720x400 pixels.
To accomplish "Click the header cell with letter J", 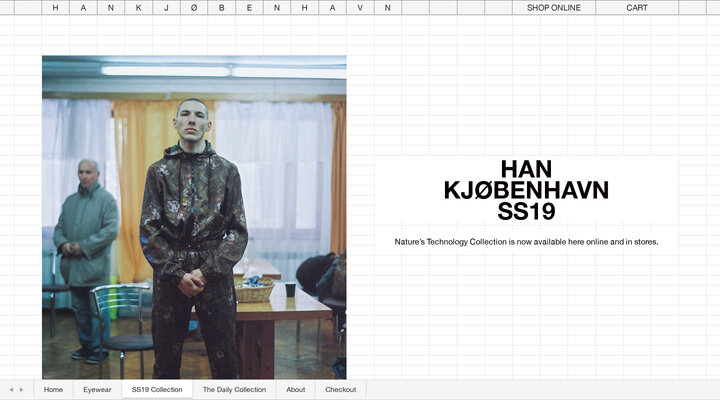I will coord(166,7).
